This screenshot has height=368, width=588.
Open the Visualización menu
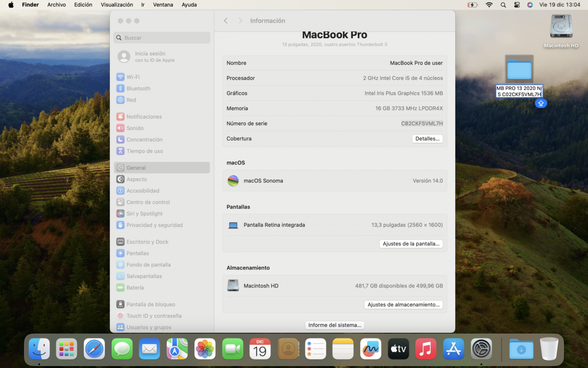click(117, 5)
